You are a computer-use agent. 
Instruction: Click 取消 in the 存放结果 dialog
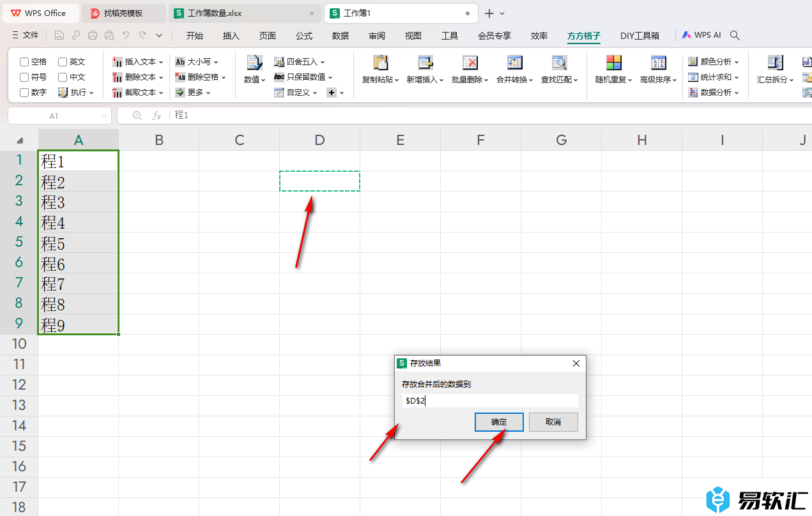[553, 422]
